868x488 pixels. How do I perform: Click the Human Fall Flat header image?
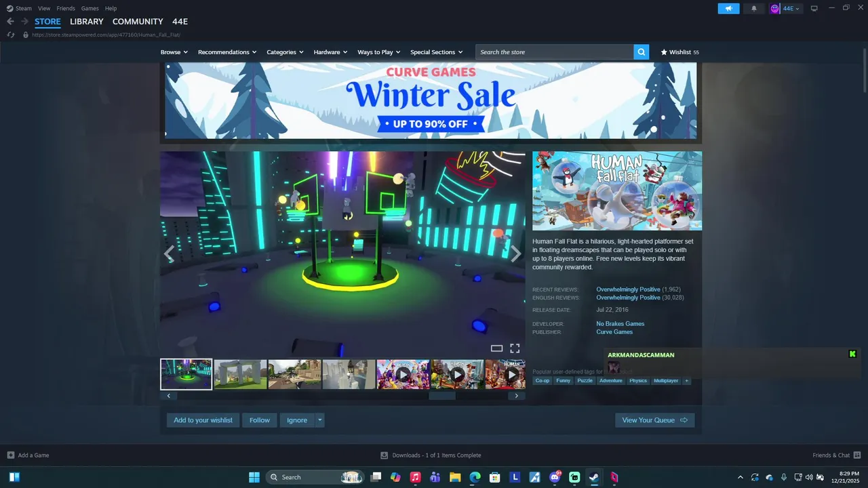coord(617,191)
